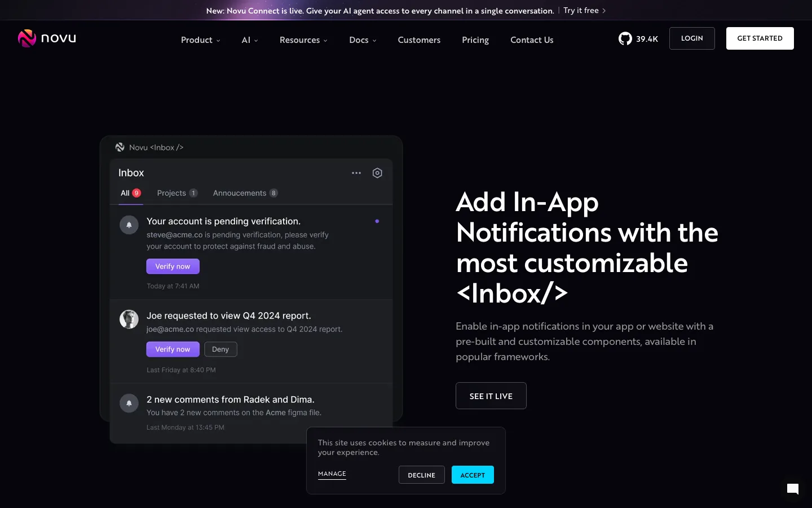
Task: Click bell icon on pending verification notification
Action: pos(129,225)
